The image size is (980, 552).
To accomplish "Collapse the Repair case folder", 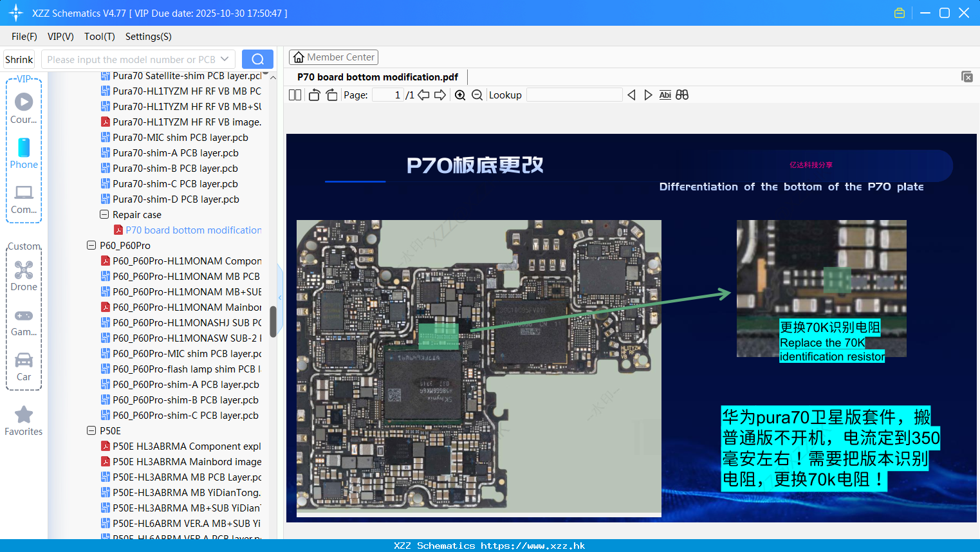I will tap(104, 215).
